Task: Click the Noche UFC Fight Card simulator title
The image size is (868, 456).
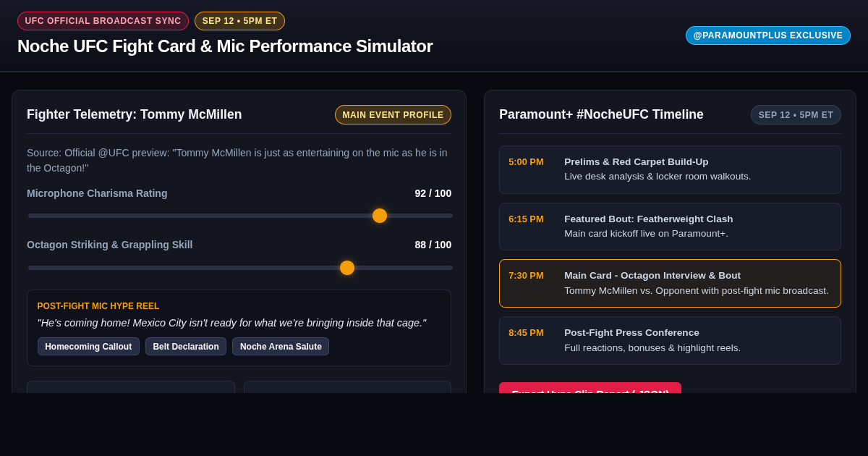Action: pos(225,46)
